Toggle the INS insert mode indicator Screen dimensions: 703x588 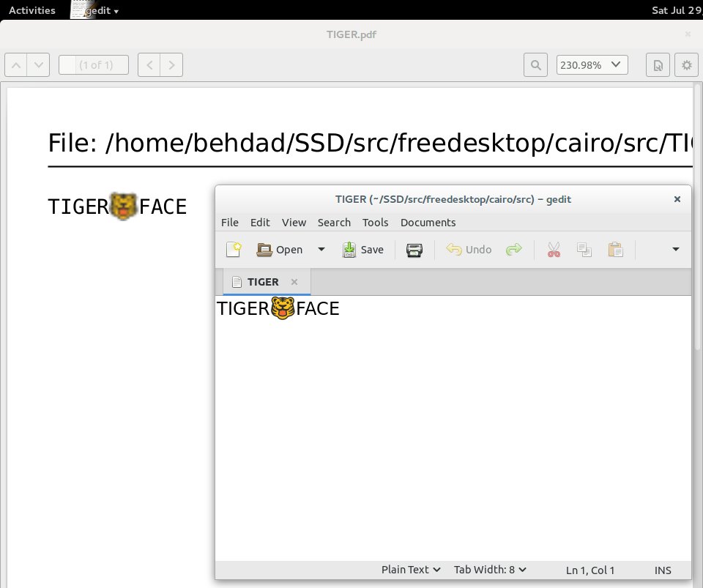(x=663, y=570)
